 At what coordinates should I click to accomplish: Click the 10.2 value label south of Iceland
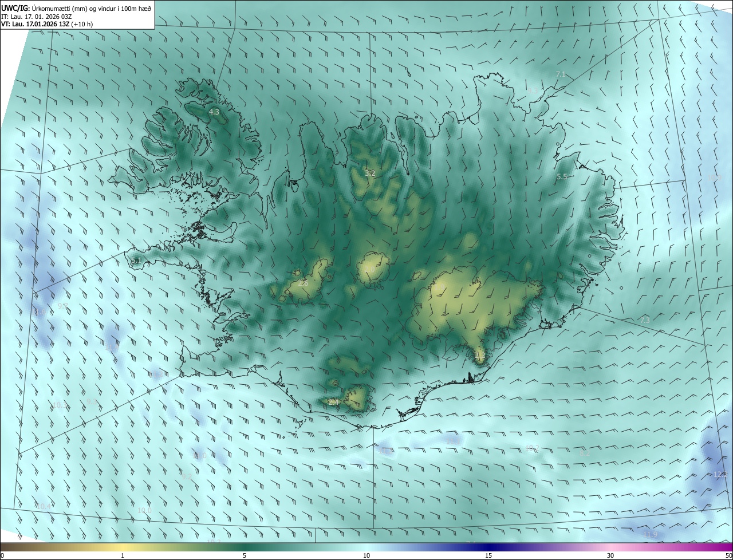532,448
